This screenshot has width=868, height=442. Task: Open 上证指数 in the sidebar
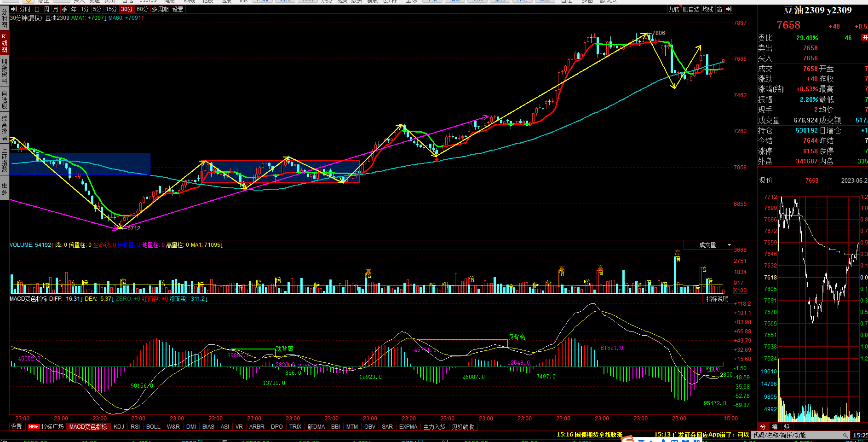point(4,160)
